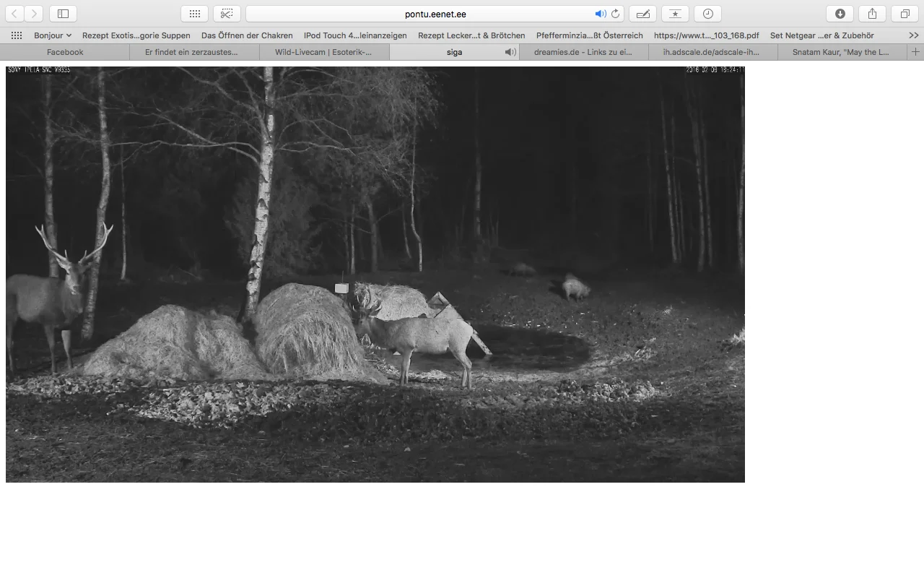Open a new tab with plus button
Screen dimensions: 924x578
915,52
